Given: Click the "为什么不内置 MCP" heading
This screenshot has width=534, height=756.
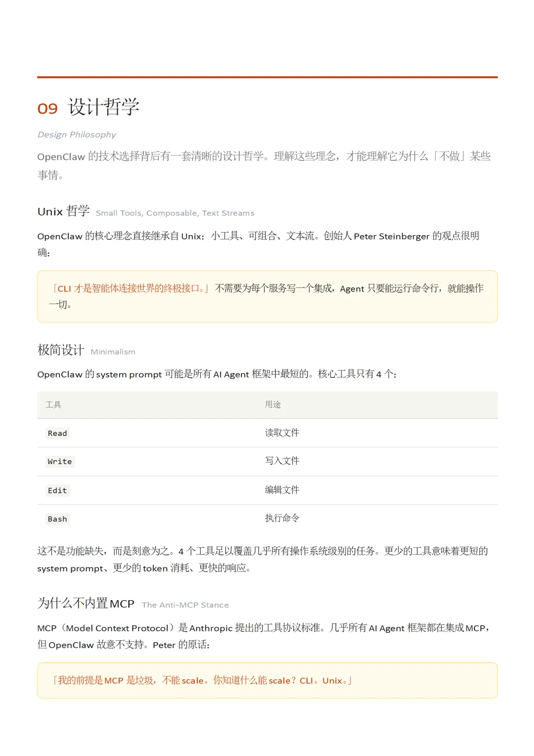Looking at the screenshot, I should coord(86,604).
